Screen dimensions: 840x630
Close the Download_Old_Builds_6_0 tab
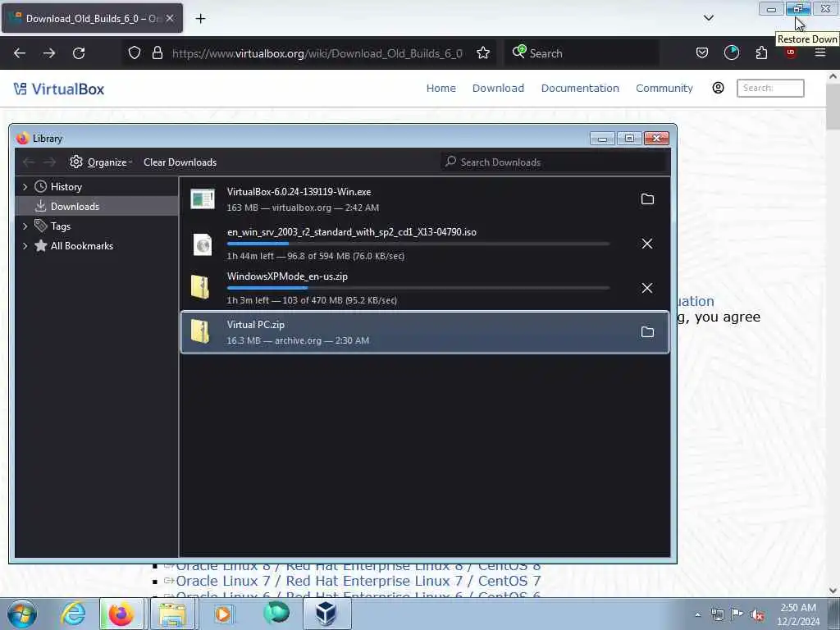point(170,18)
